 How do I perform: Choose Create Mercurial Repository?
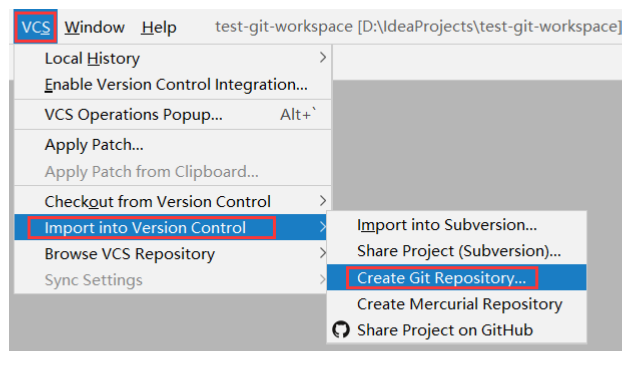[456, 304]
